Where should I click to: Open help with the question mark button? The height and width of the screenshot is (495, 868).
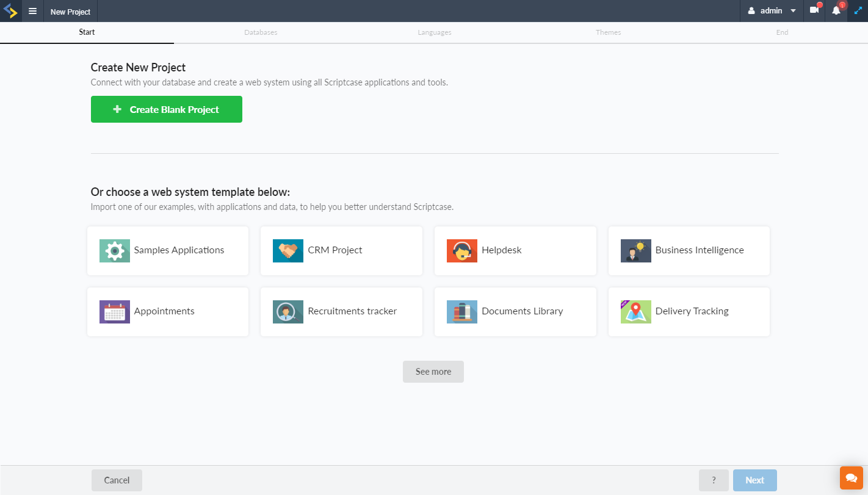point(714,480)
